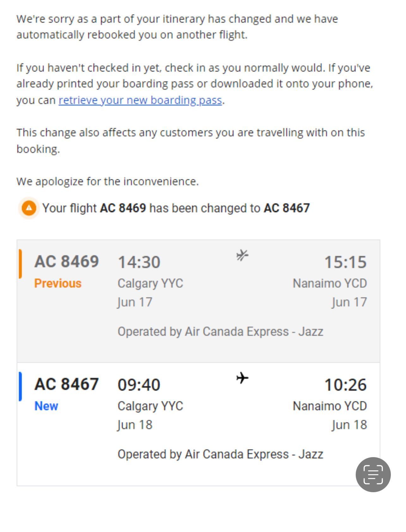The height and width of the screenshot is (532, 406).
Task: Open the retrieve your new boarding pass link
Action: tap(140, 100)
